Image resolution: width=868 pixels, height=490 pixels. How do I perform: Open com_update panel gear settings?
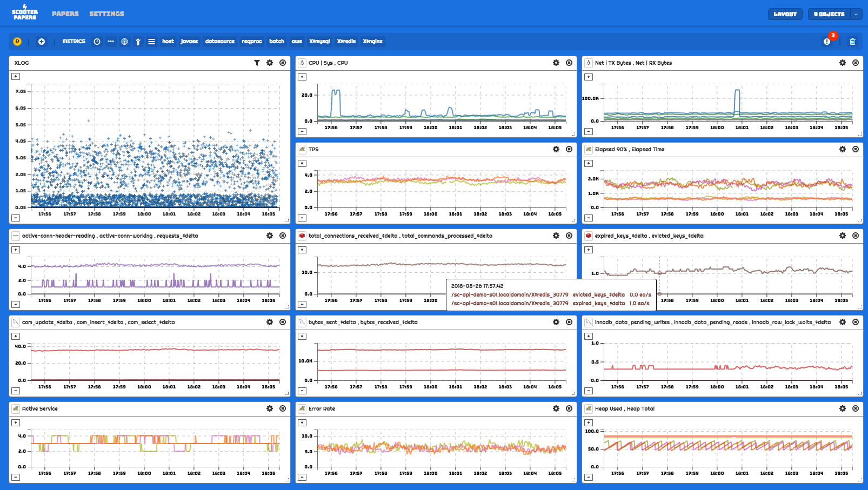(x=270, y=322)
